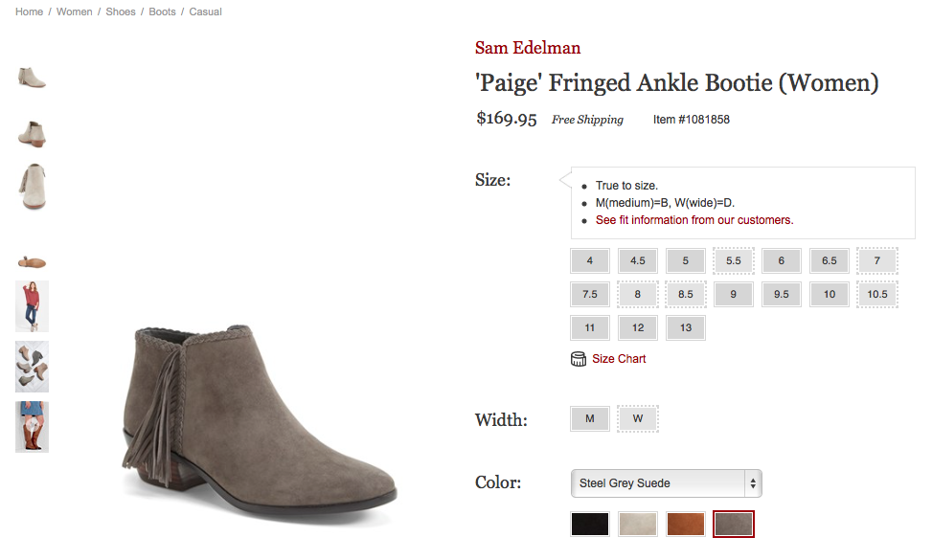932x560 pixels.
Task: Navigate to Boots breadcrumb
Action: pos(163,11)
